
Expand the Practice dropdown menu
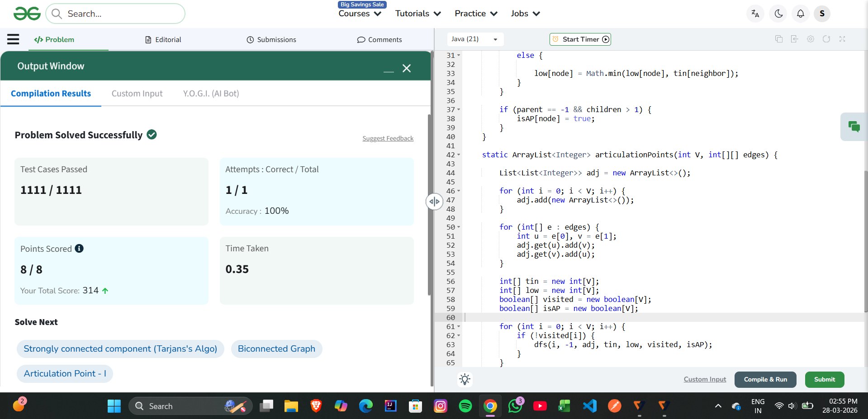pos(475,14)
